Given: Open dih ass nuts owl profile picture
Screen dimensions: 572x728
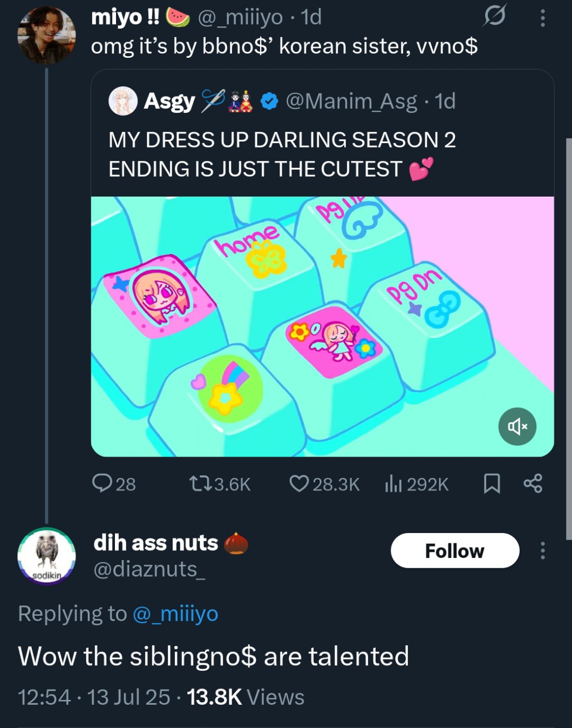Looking at the screenshot, I should [46, 556].
